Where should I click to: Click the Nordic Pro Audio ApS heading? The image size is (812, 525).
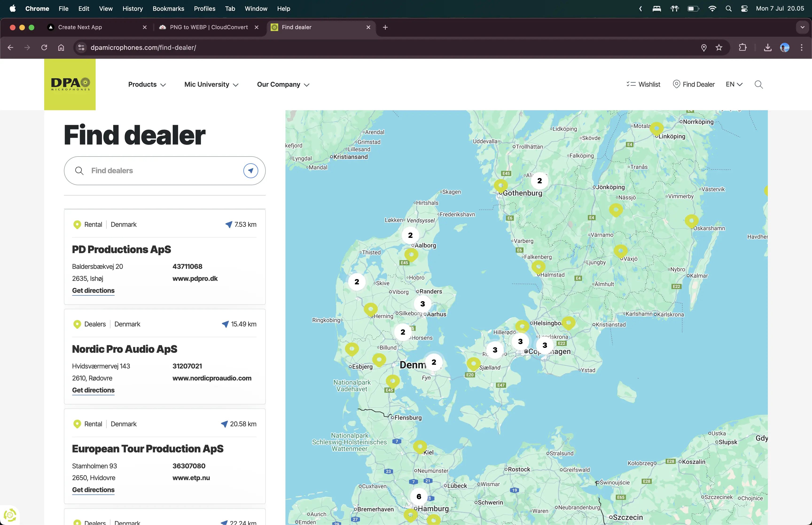click(124, 349)
